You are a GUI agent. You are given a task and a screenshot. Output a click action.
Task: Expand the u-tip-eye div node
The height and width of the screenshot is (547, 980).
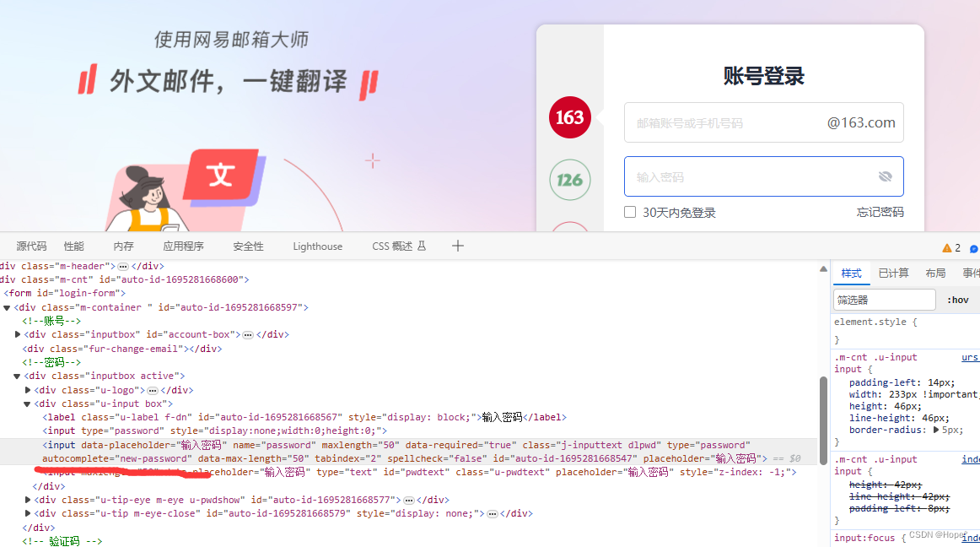(27, 499)
